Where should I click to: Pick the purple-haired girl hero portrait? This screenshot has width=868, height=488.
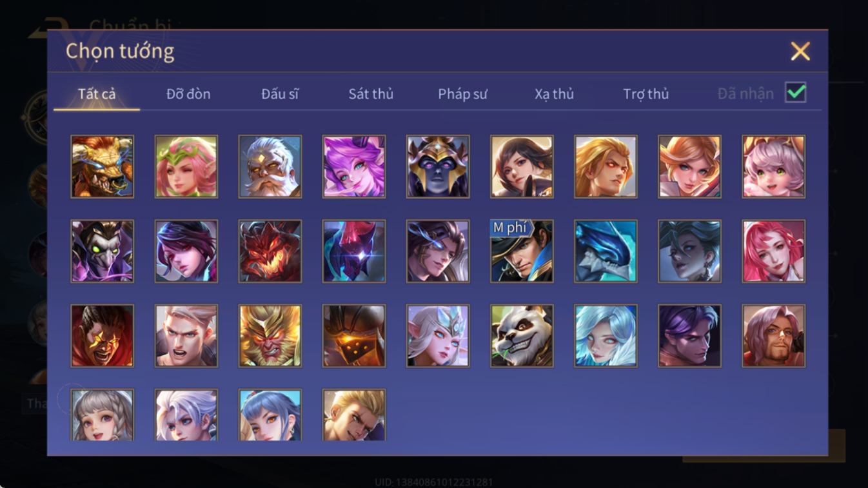(354, 166)
